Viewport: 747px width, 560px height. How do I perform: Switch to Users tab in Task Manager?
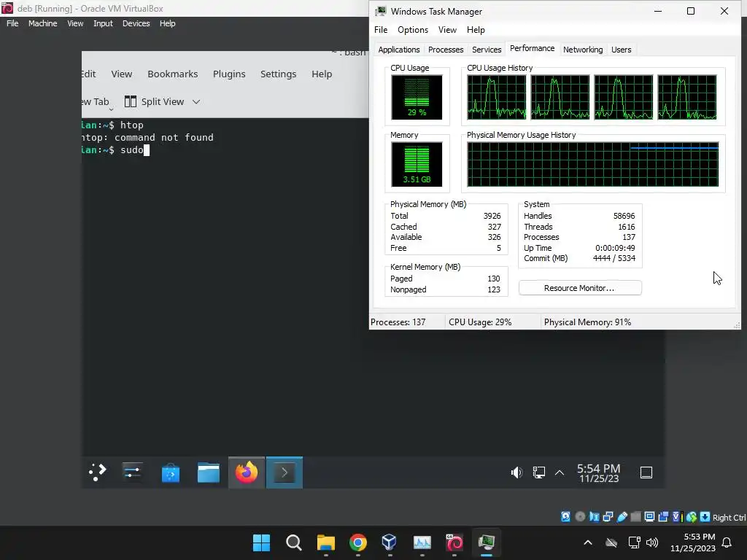pyautogui.click(x=621, y=50)
